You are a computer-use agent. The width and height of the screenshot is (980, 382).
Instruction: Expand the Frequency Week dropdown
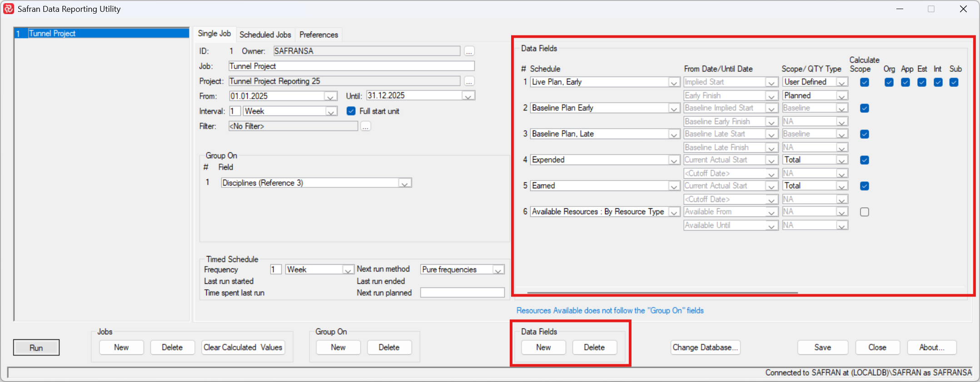(348, 270)
